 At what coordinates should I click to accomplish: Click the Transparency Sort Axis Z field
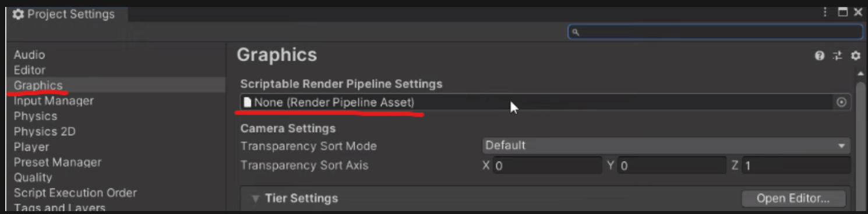pos(796,166)
